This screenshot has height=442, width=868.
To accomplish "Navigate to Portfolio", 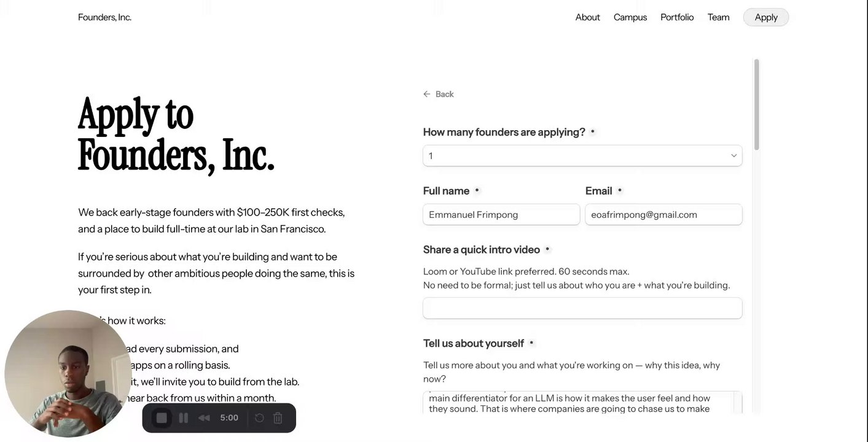I will [x=677, y=17].
